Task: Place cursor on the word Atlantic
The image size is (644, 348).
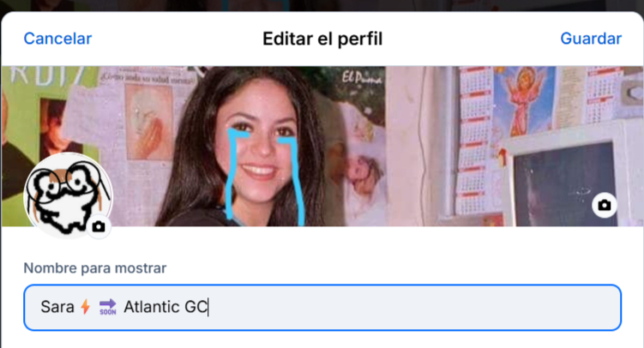Action: [151, 307]
